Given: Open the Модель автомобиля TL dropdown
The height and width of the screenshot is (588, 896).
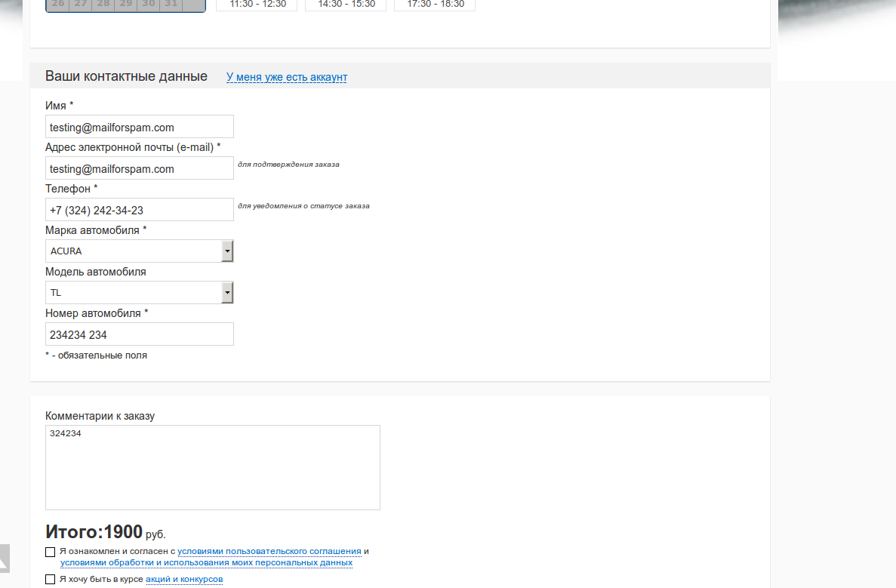Looking at the screenshot, I should pyautogui.click(x=140, y=293).
